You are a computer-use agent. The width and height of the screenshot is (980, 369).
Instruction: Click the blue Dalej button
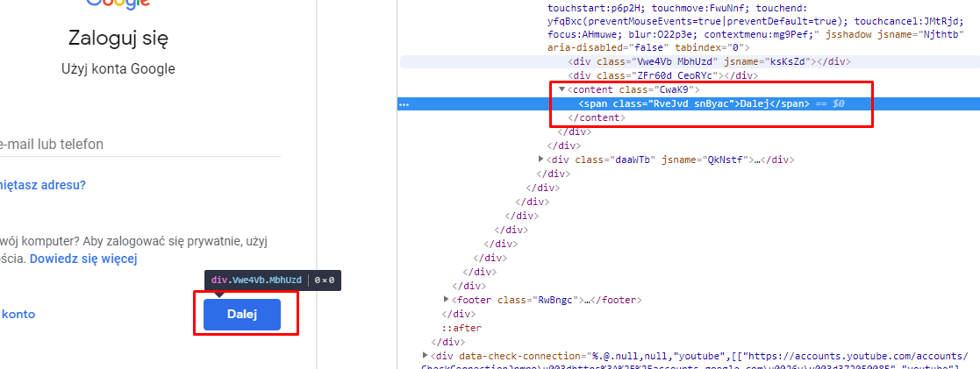242,314
